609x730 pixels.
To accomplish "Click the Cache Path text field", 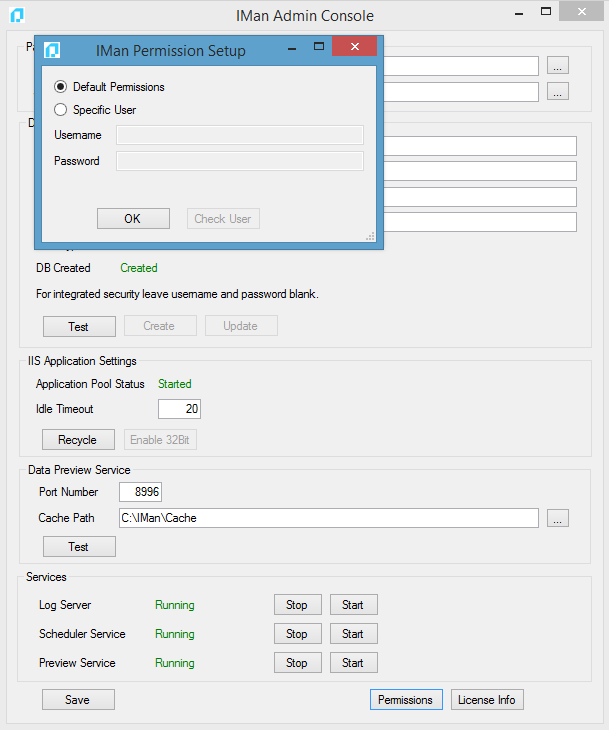I will click(328, 518).
